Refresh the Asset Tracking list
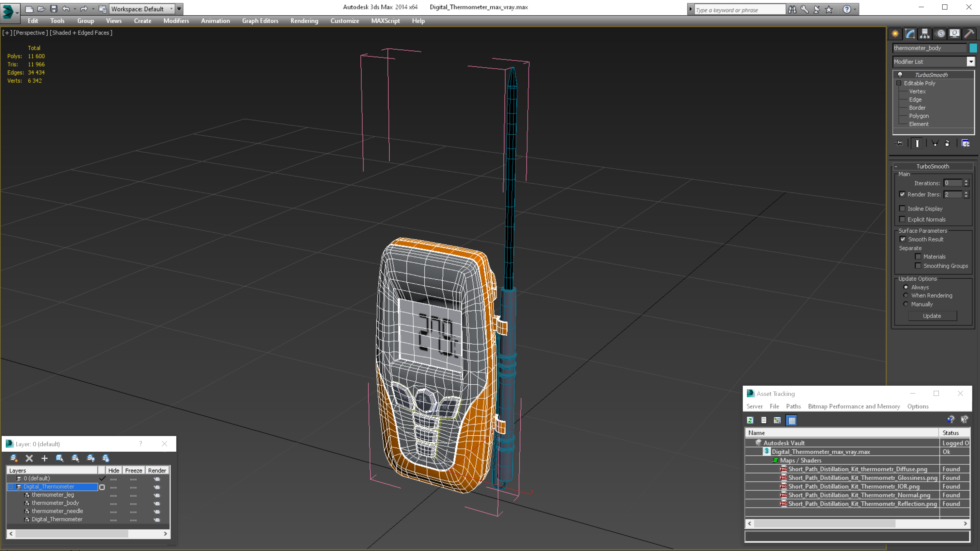The image size is (980, 551). pyautogui.click(x=750, y=420)
